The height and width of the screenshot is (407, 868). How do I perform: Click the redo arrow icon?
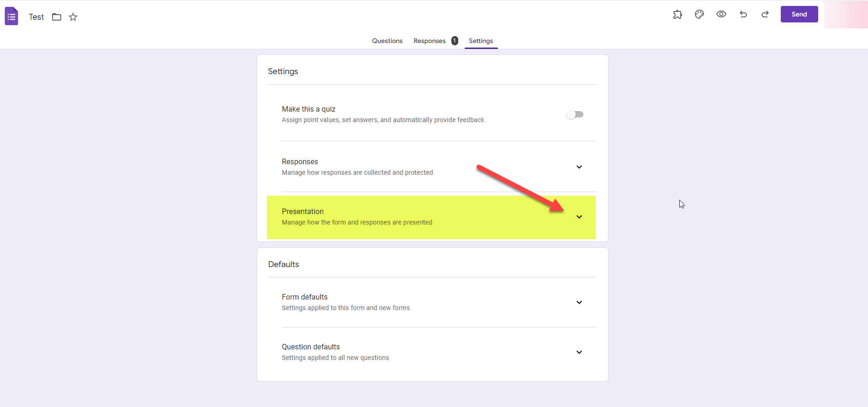(x=765, y=14)
